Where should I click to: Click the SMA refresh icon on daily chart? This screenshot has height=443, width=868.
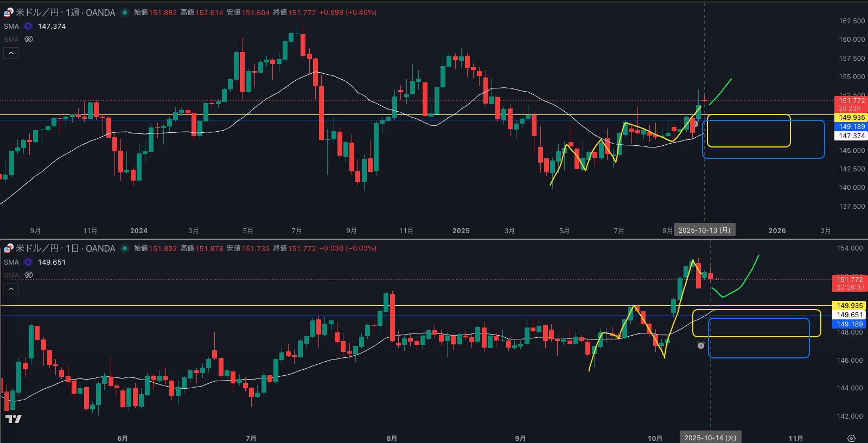click(28, 262)
